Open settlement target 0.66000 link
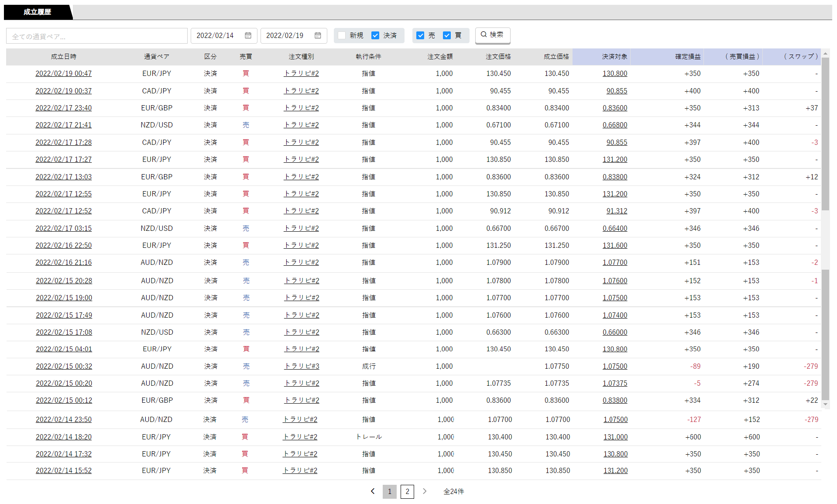 coord(615,332)
